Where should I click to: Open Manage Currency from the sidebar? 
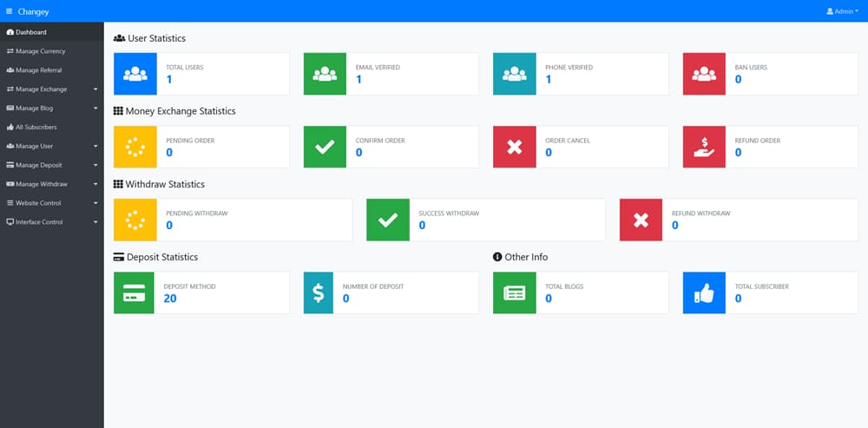tap(40, 51)
